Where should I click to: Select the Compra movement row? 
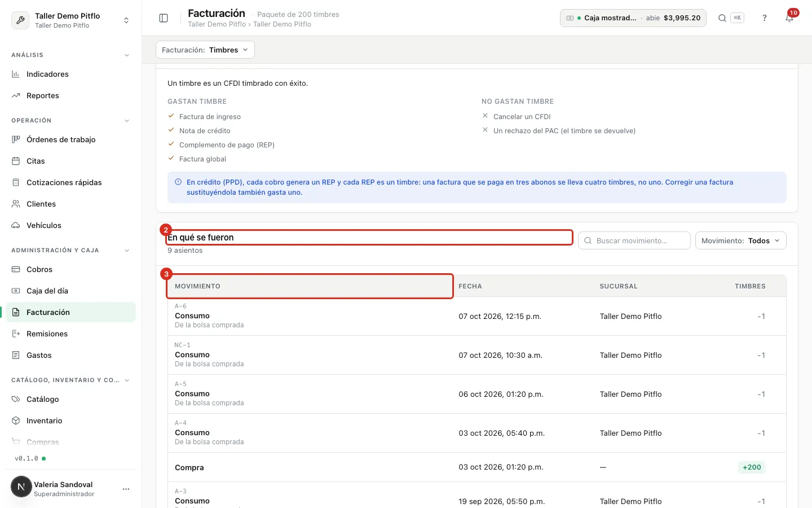point(477,467)
